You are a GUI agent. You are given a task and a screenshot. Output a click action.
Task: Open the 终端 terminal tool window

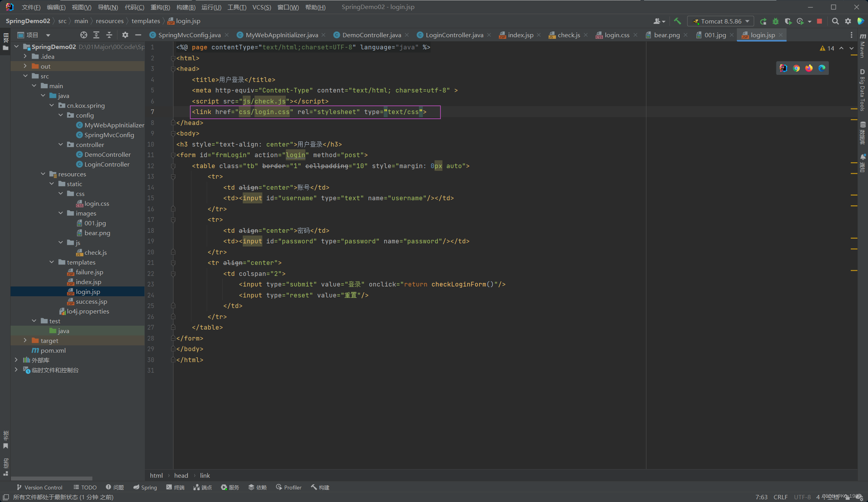[175, 487]
